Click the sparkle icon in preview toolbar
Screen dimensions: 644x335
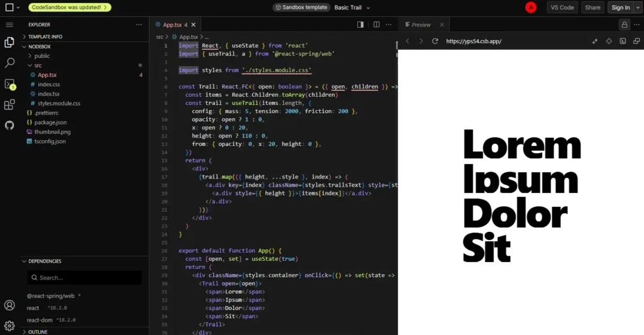coord(595,41)
